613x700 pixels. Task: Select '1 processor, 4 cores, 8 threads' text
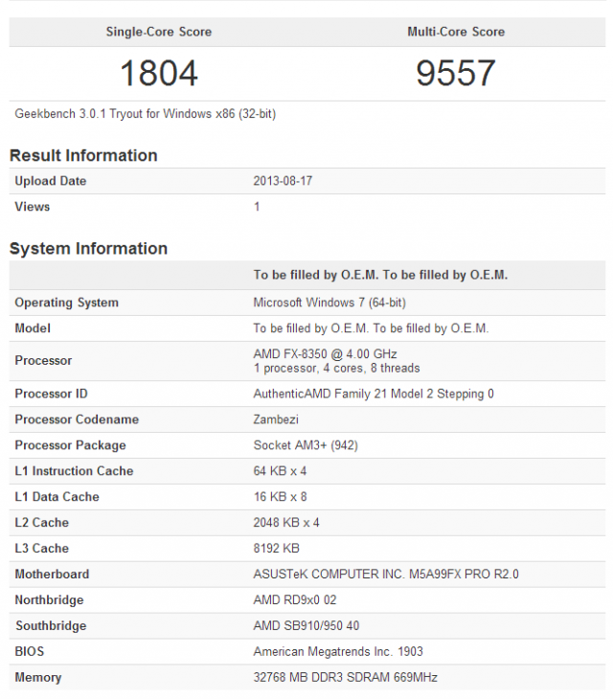pyautogui.click(x=336, y=368)
